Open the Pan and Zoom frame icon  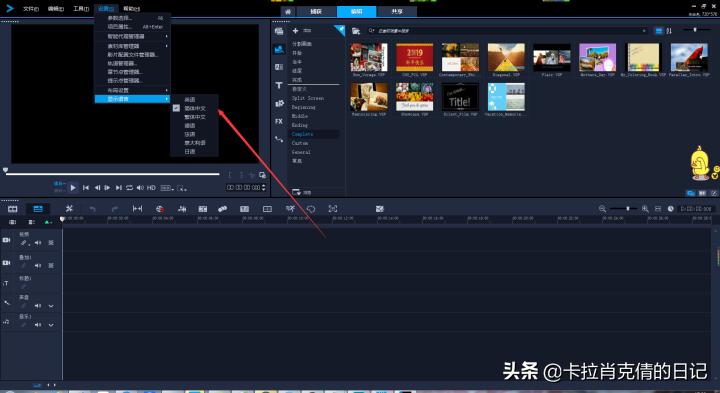(x=333, y=209)
